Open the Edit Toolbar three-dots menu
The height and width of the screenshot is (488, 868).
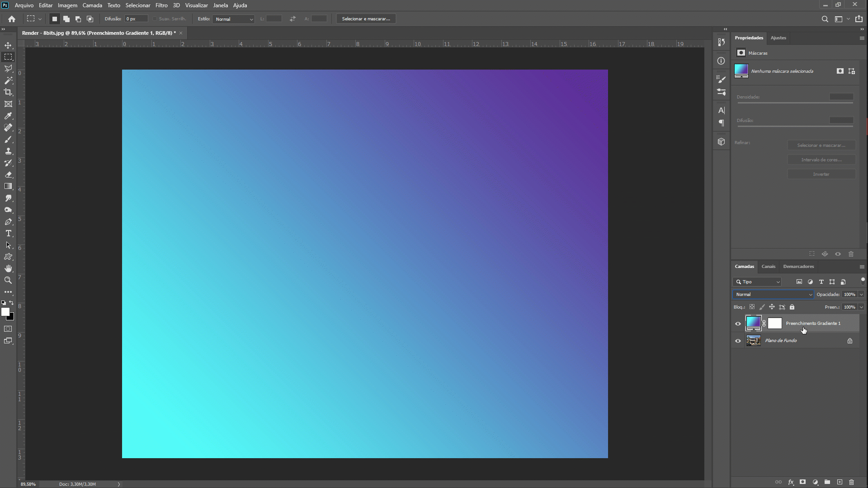8,292
